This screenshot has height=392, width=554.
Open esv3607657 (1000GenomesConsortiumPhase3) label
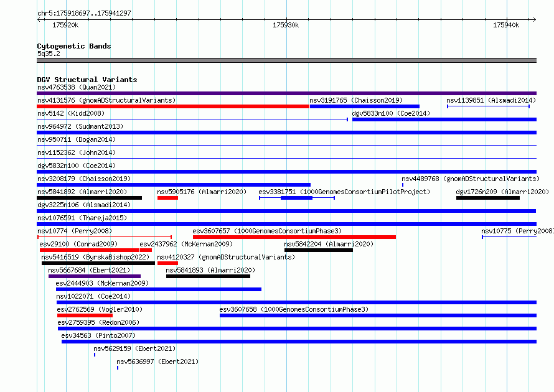[267, 231]
